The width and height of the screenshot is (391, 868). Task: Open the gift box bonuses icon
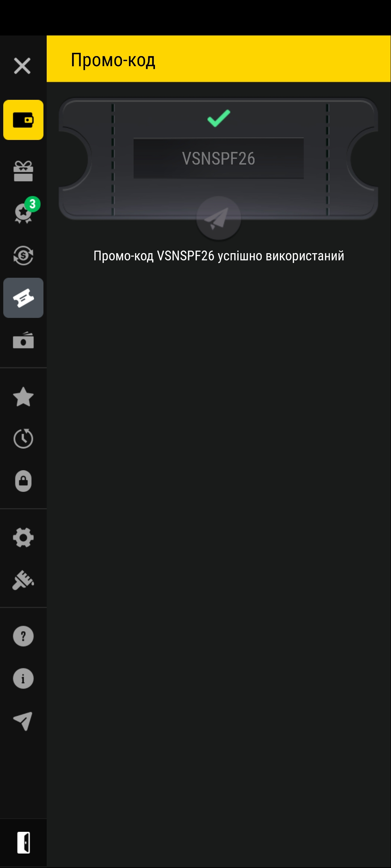tap(23, 171)
